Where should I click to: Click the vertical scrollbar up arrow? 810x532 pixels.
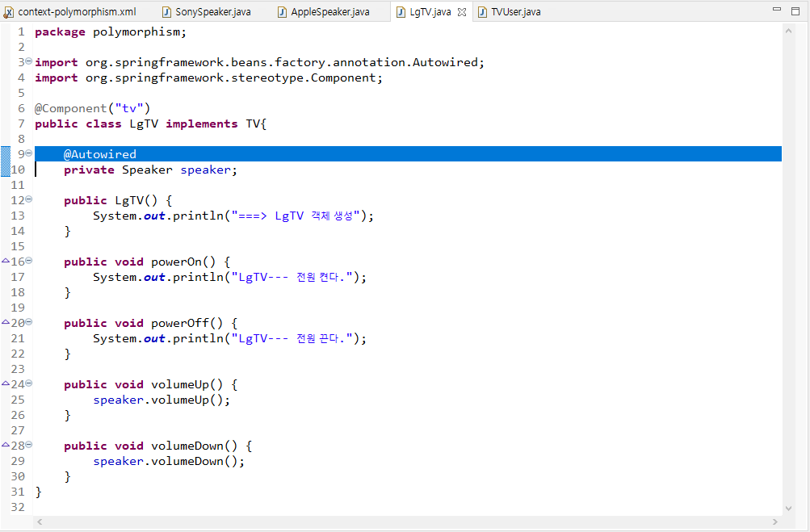(788, 31)
